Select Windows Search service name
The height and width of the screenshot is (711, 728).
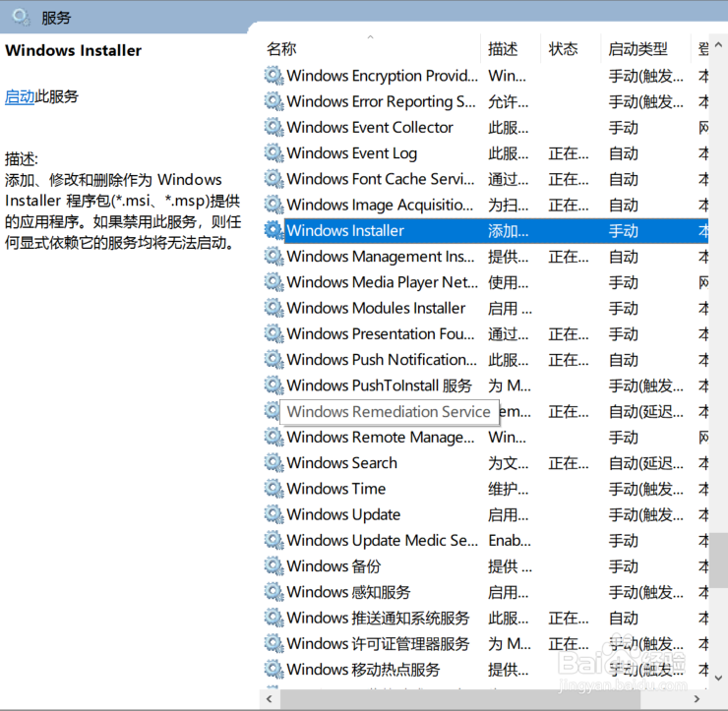pyautogui.click(x=342, y=463)
